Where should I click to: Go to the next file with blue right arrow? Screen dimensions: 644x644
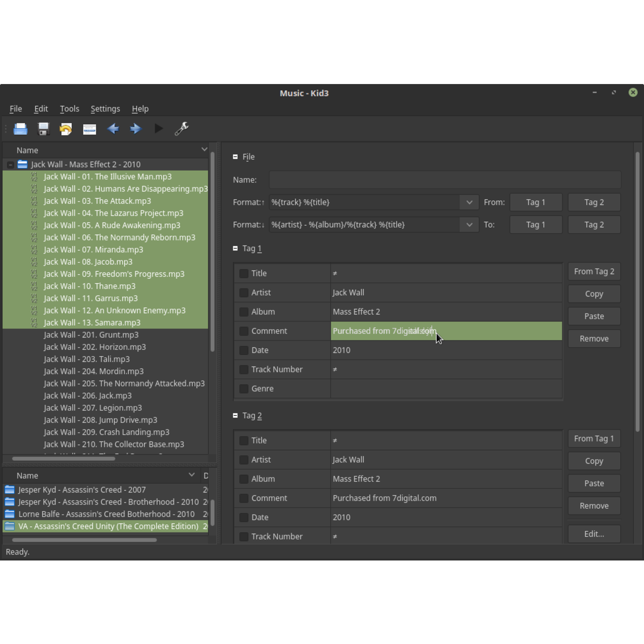[x=135, y=129]
